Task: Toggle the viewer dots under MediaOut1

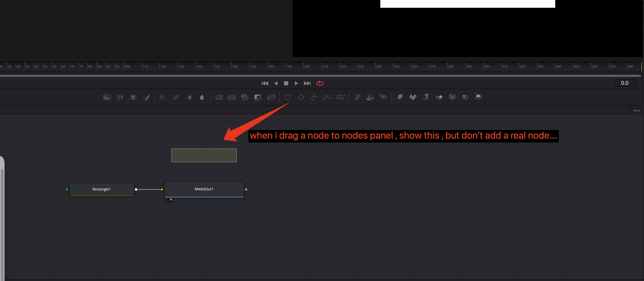Action: point(169,199)
